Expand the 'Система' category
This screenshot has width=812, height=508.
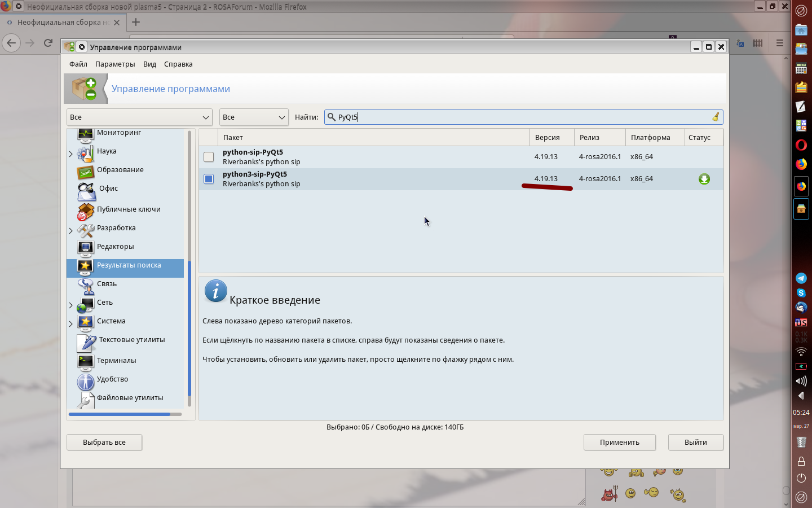(71, 324)
